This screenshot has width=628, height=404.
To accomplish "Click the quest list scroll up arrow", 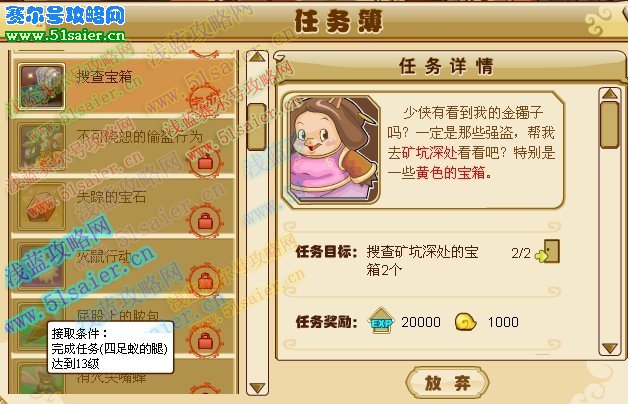I will 257,57.
